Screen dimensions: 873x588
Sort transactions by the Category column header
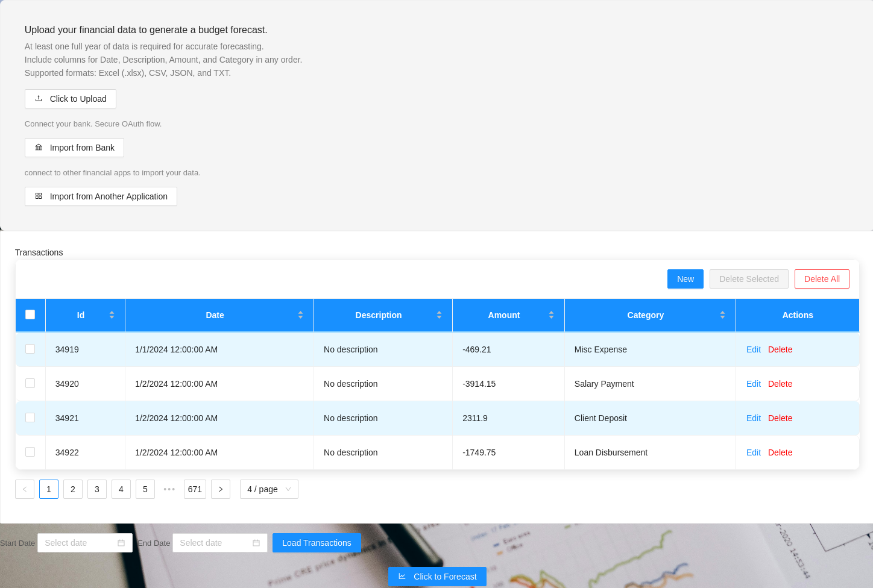click(x=645, y=314)
